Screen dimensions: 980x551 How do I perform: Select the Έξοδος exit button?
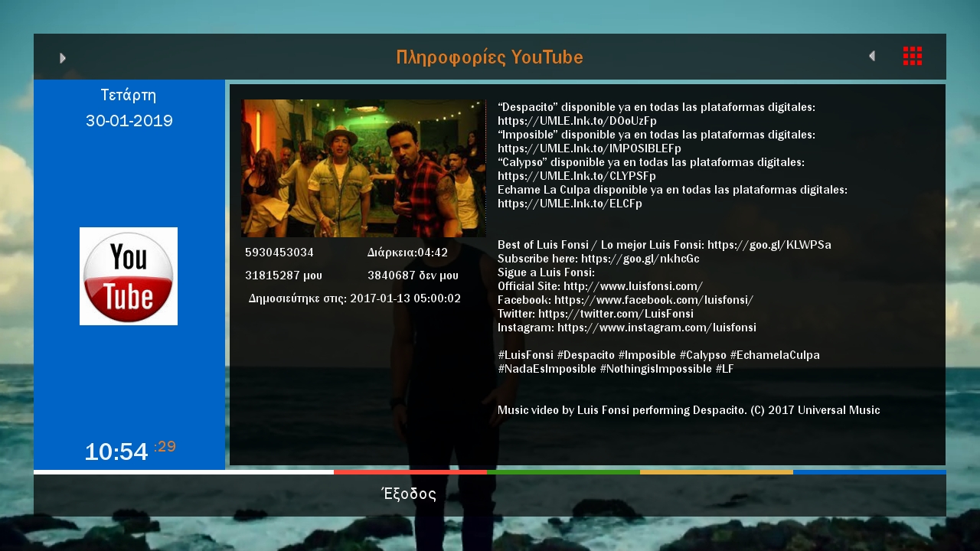[409, 494]
